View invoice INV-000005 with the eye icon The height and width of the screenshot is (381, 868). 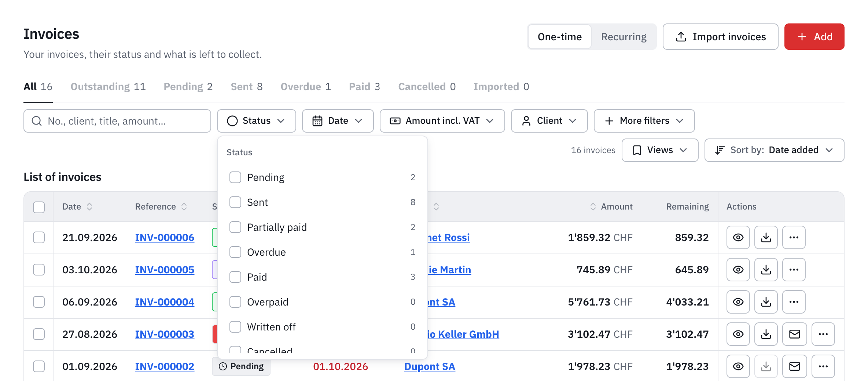(x=738, y=270)
